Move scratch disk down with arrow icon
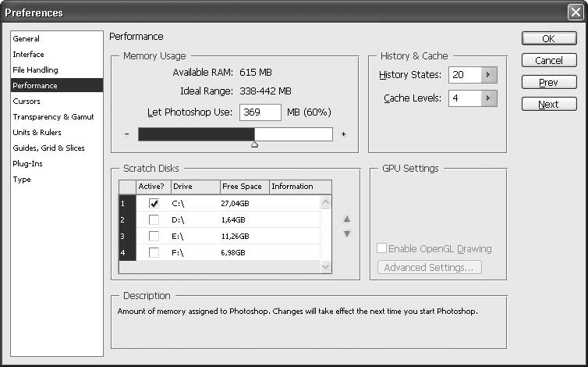 tap(347, 233)
